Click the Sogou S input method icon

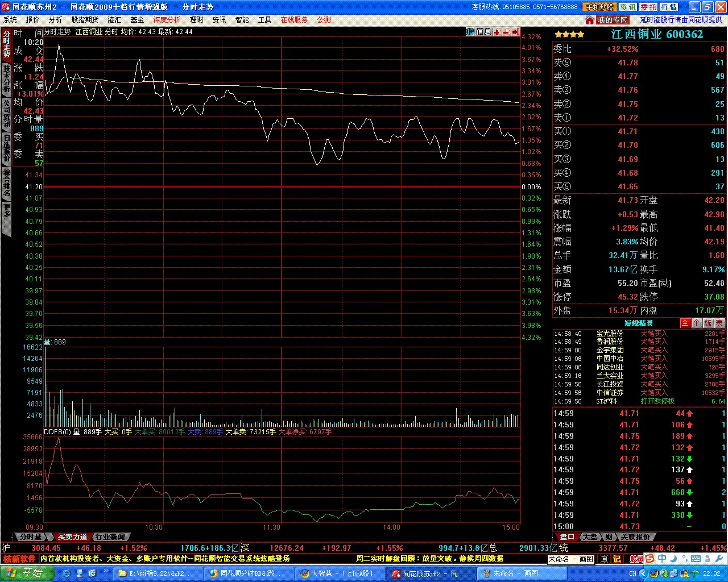[650, 559]
